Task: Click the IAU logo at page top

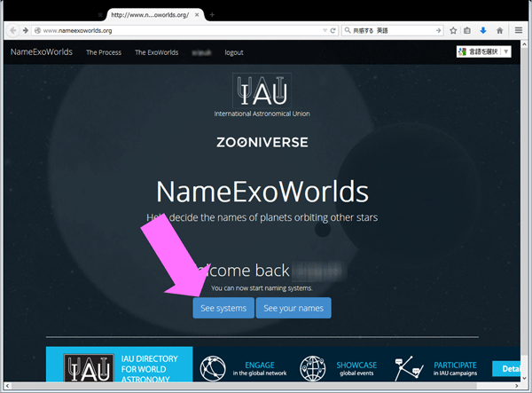Action: tap(262, 90)
